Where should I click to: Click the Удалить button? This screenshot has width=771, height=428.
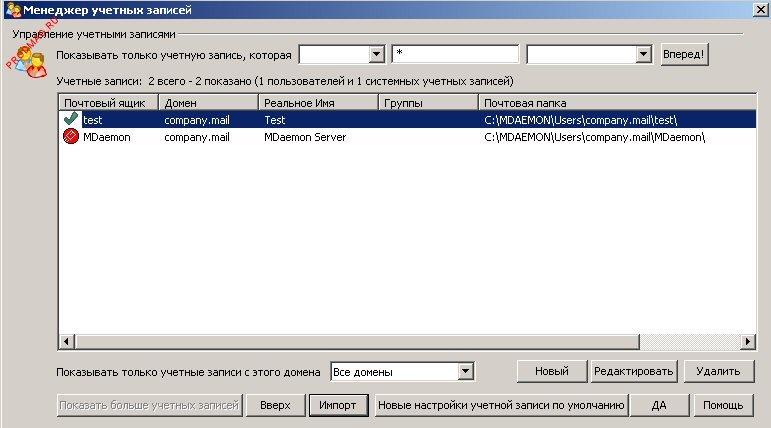tap(718, 371)
